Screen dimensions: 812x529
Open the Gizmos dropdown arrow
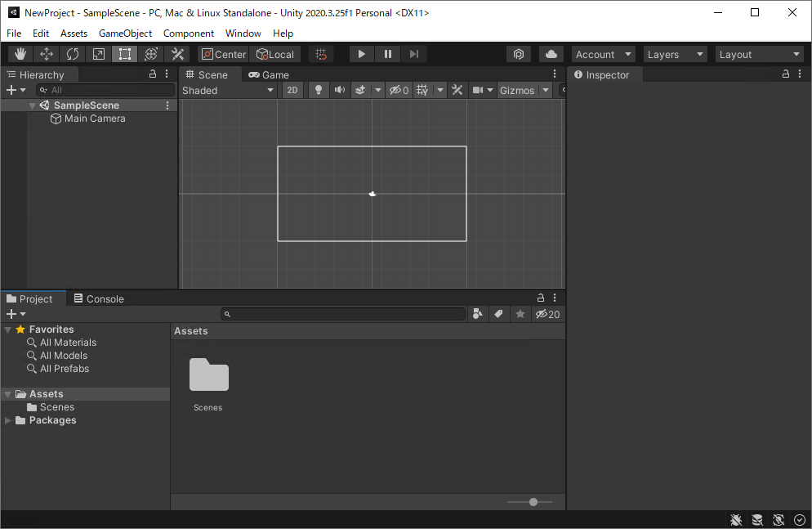click(x=546, y=90)
